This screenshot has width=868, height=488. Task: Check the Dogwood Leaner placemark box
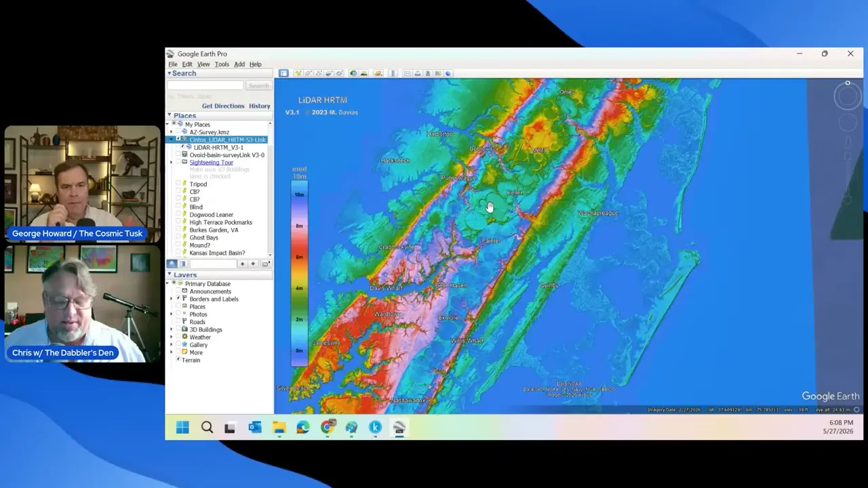click(178, 215)
